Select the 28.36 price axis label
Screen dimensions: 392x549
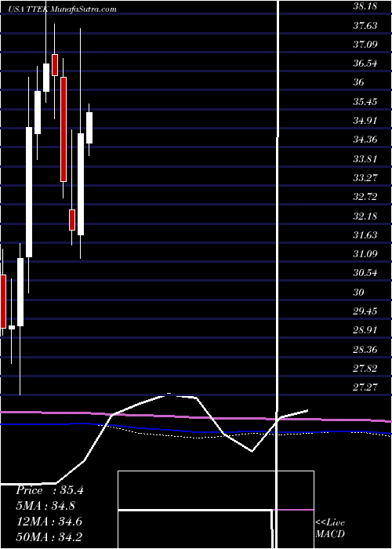click(x=365, y=350)
